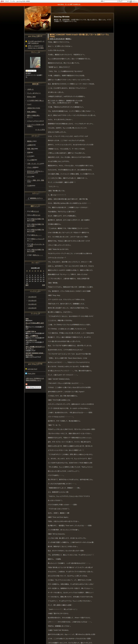
Task: Open the テレビ番組 category
Action: tap(31, 160)
